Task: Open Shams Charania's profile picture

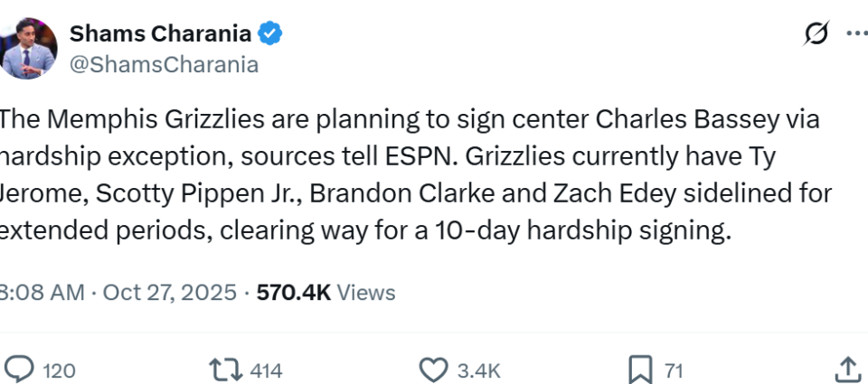Action: [x=29, y=49]
